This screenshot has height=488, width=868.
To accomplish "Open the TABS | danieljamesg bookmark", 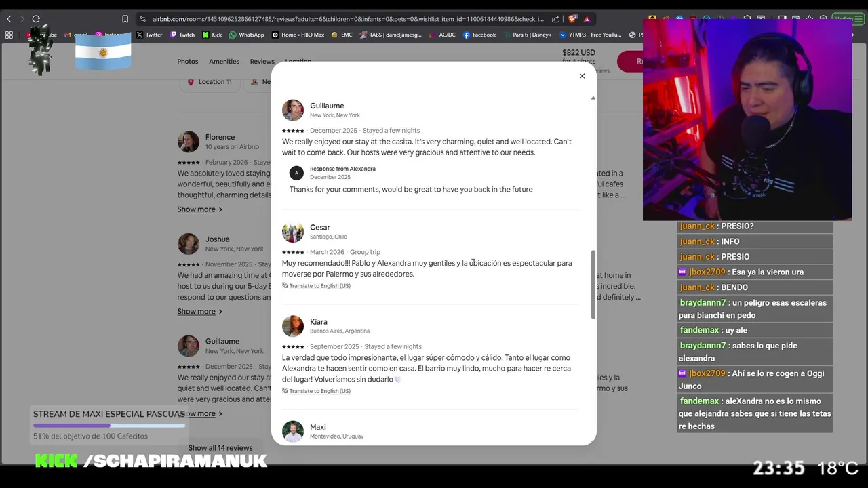I will pos(391,35).
